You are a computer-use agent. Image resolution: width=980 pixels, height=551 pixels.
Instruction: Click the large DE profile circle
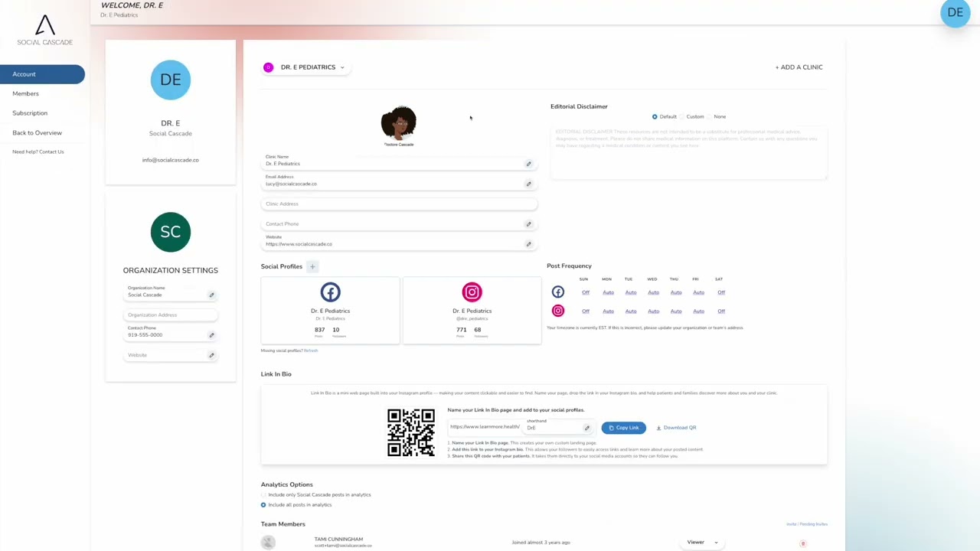pos(170,80)
